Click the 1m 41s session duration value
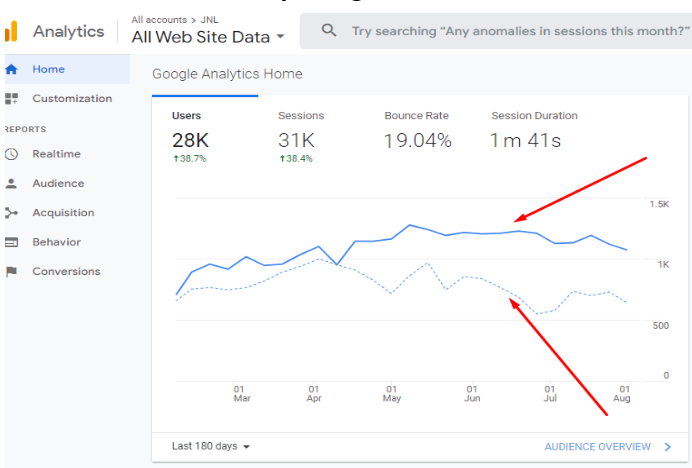 coord(526,140)
